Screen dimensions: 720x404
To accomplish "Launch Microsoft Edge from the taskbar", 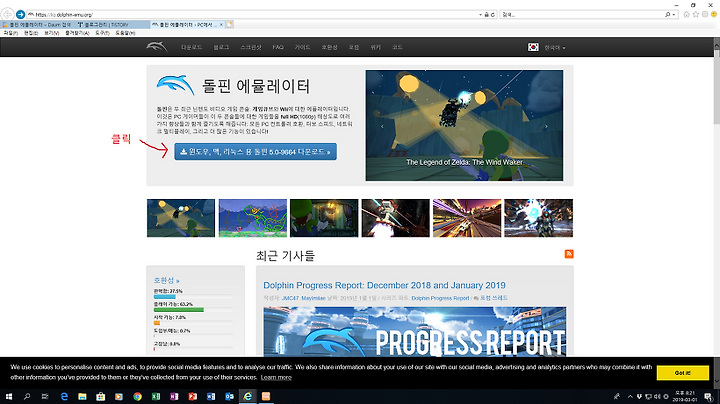I will tap(64, 396).
